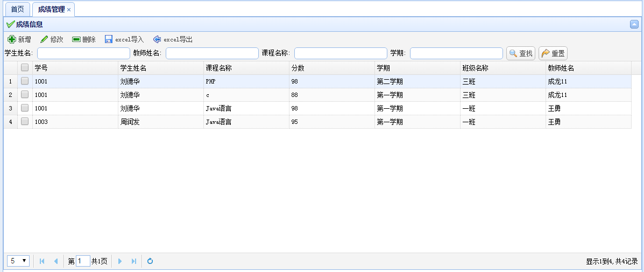
Task: Click the 修改 pencil edit icon
Action: (44, 39)
